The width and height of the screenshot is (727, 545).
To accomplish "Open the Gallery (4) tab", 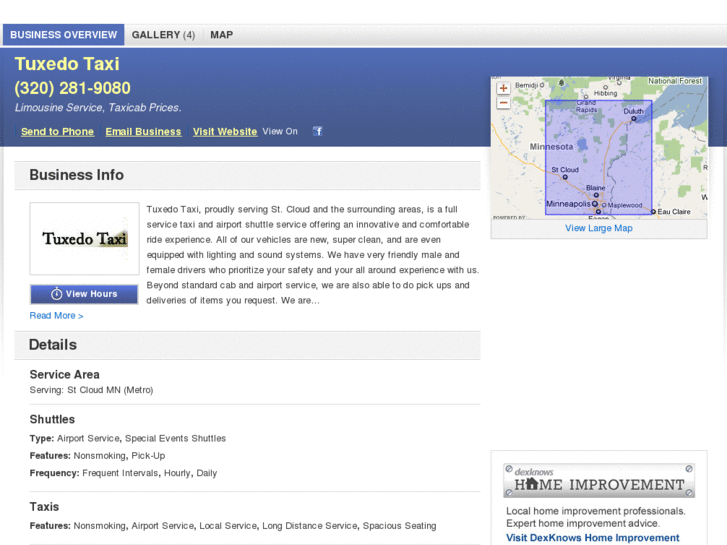I will [163, 35].
